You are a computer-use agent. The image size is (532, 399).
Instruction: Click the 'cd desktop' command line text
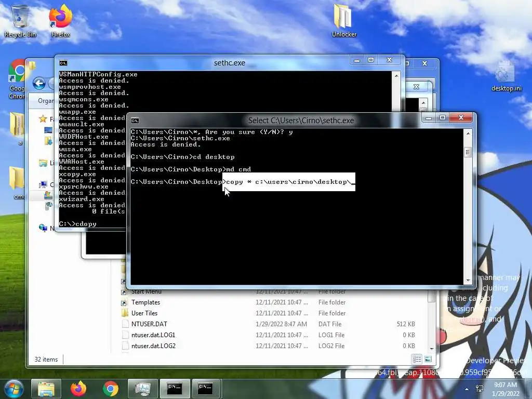click(214, 157)
